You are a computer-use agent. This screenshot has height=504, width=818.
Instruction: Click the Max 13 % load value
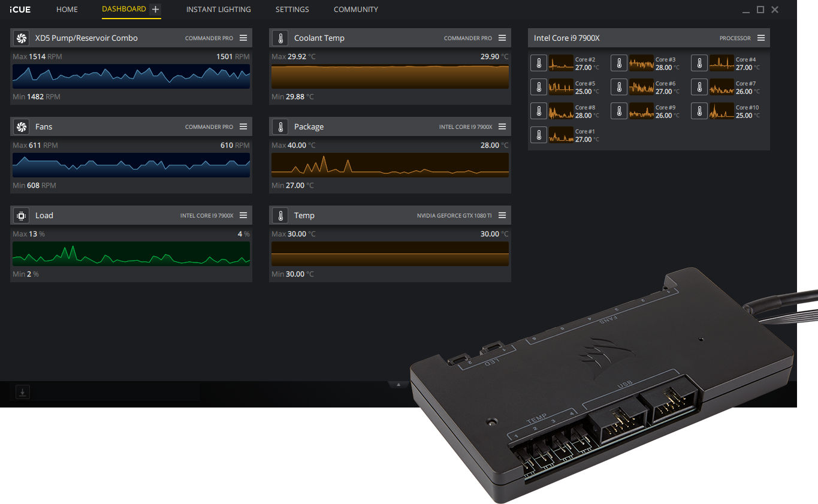29,234
